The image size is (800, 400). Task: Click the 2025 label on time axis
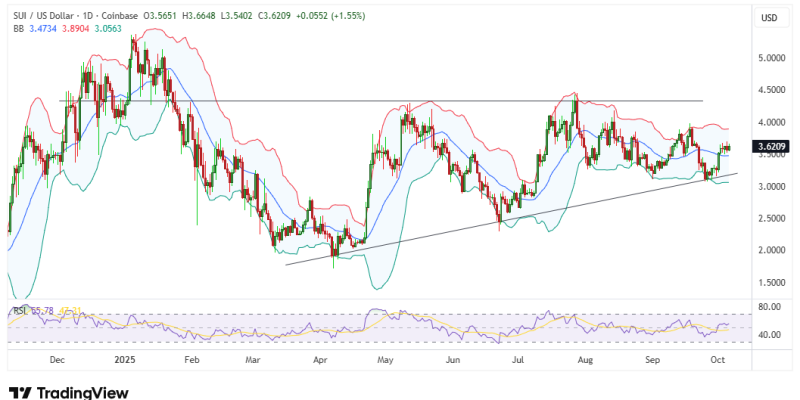tap(122, 358)
